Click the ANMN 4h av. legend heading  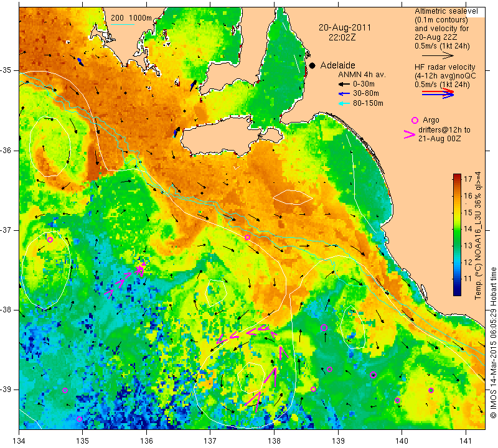coord(362,75)
